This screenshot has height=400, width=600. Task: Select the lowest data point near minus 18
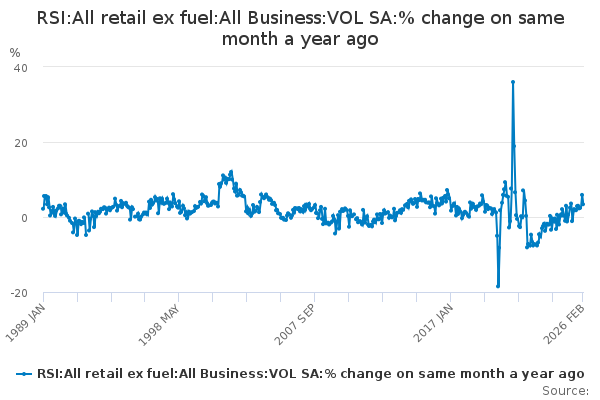coord(498,286)
